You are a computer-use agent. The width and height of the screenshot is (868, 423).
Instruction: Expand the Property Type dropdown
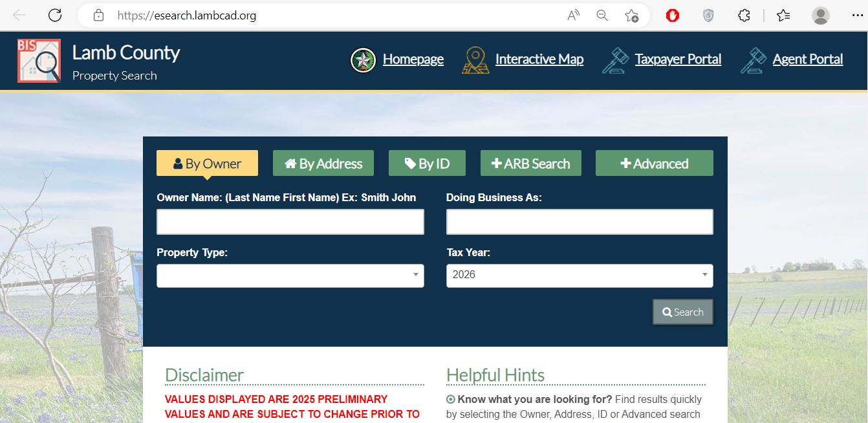point(290,276)
